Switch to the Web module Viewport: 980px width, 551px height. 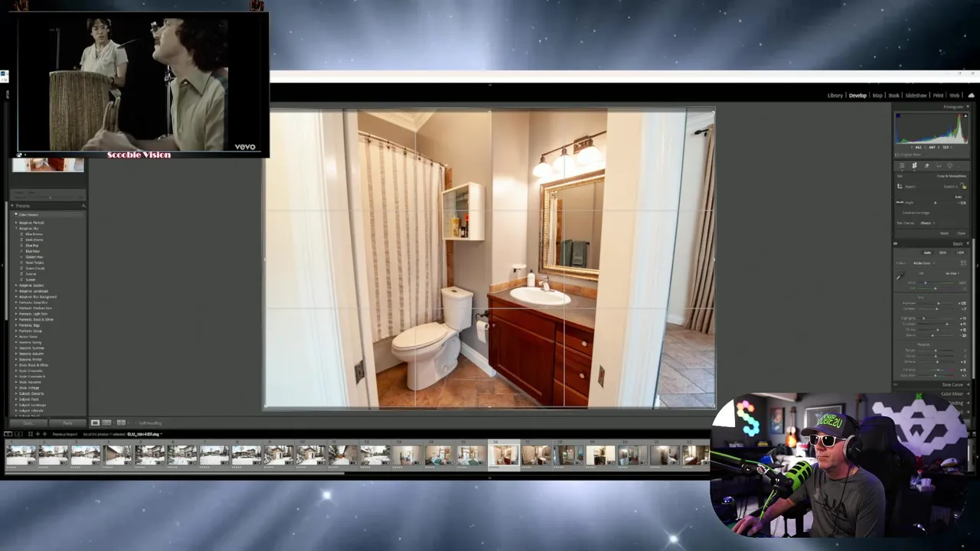point(955,96)
